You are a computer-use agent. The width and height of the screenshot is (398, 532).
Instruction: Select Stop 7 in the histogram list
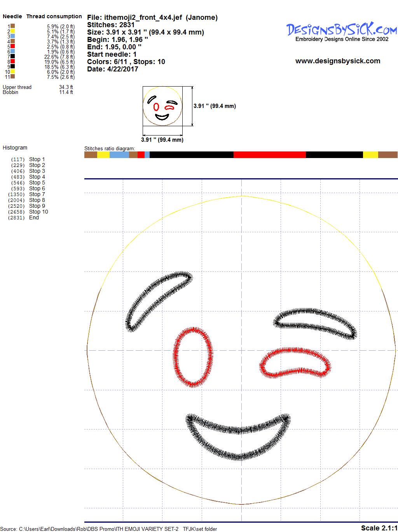tap(37, 194)
